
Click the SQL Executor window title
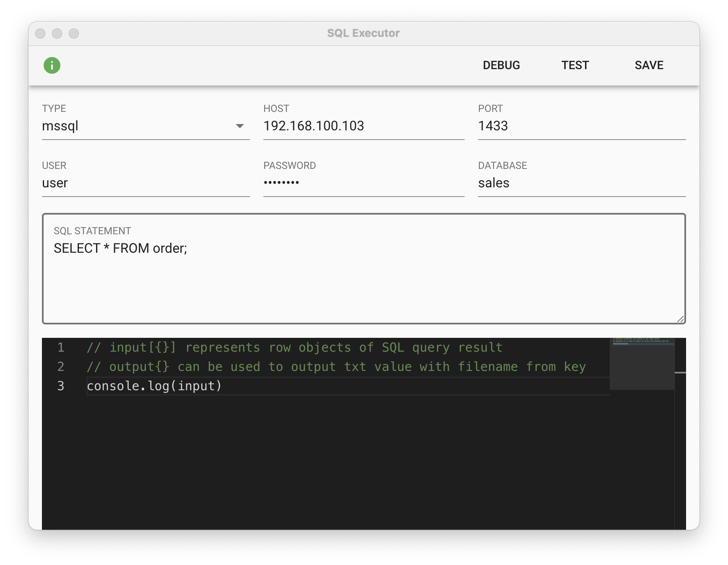point(363,34)
